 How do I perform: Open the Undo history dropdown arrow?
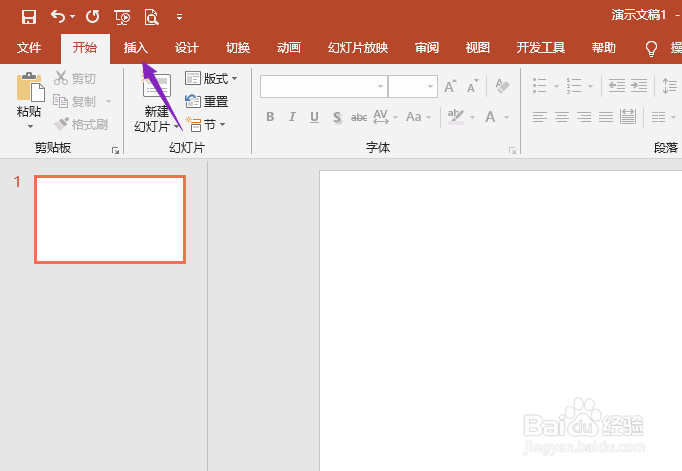[73, 17]
